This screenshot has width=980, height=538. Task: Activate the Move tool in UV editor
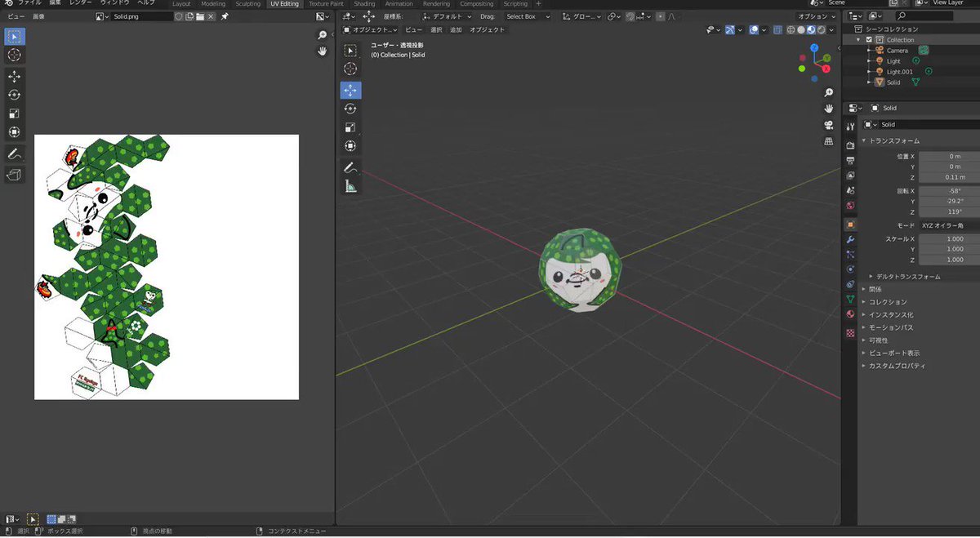click(14, 76)
